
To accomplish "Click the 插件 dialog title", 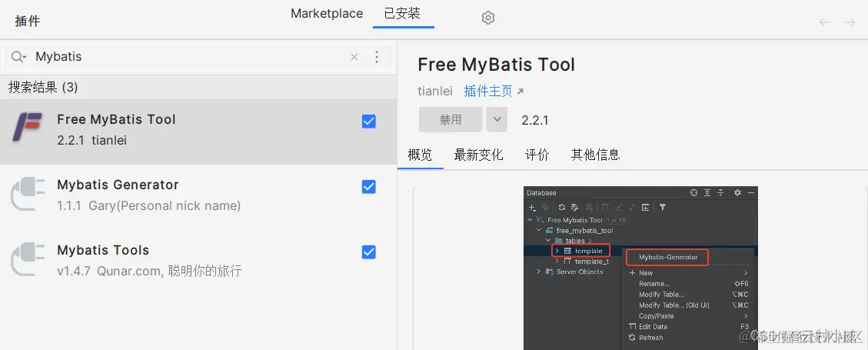I will coord(28,22).
